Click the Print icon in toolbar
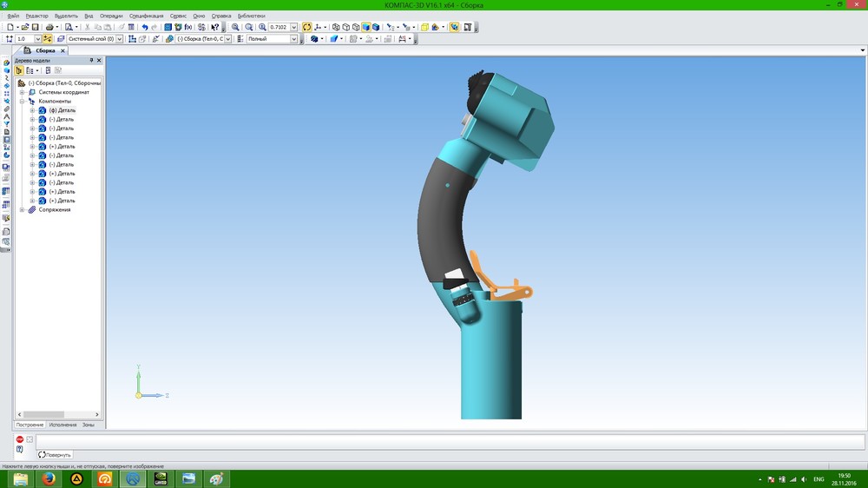This screenshot has height=488, width=868. 50,27
